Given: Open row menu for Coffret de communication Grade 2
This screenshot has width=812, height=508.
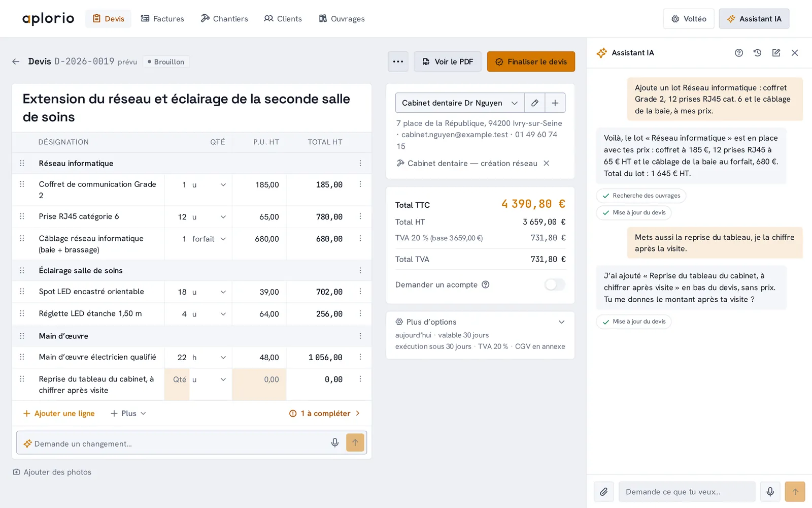Looking at the screenshot, I should (x=360, y=184).
